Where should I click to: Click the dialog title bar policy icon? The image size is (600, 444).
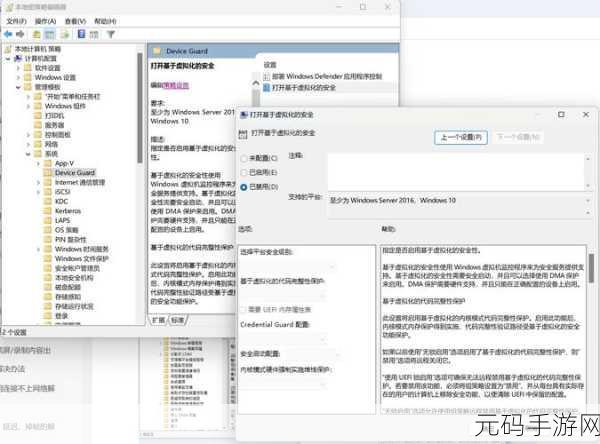tap(243, 115)
